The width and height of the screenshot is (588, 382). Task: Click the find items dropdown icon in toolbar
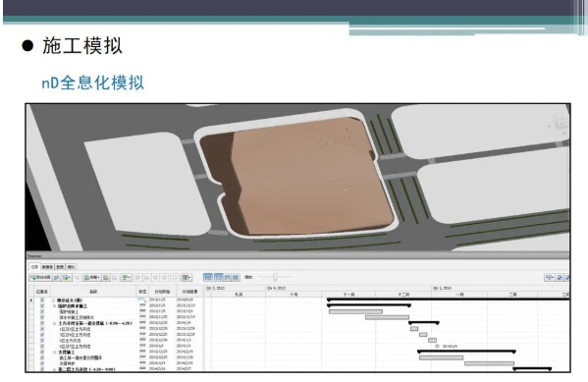[x=127, y=277]
